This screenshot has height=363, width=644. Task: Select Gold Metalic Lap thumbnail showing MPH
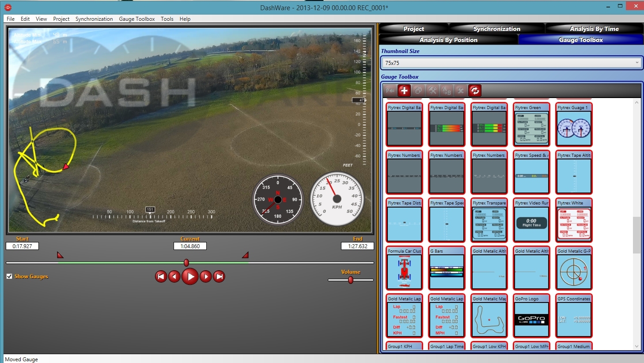[x=447, y=316]
